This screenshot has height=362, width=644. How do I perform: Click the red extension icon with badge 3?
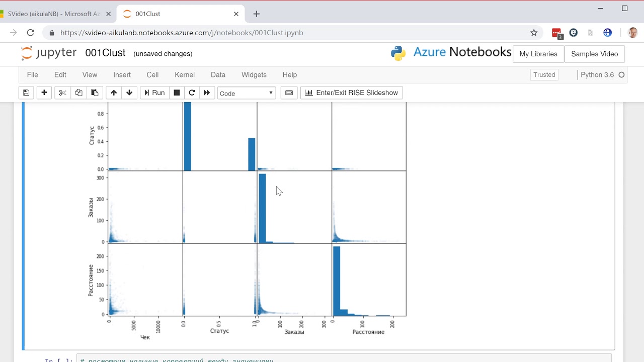[x=557, y=33]
